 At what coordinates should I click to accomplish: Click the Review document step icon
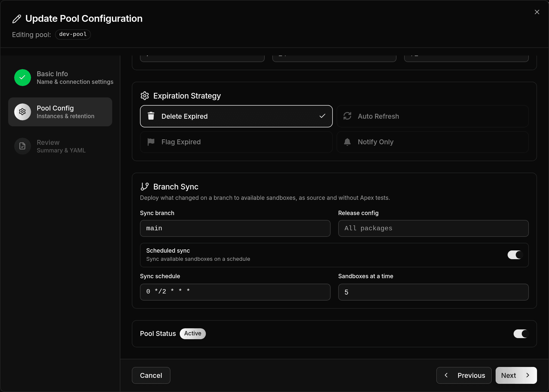pos(23,146)
